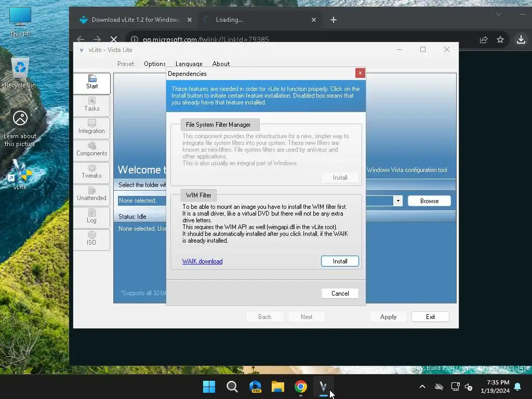The image size is (532, 399).
Task: Cancel the Dependencies dialog
Action: (x=340, y=294)
